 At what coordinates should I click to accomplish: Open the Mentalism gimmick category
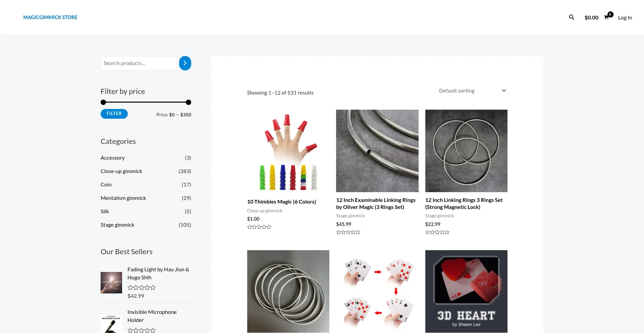(123, 198)
